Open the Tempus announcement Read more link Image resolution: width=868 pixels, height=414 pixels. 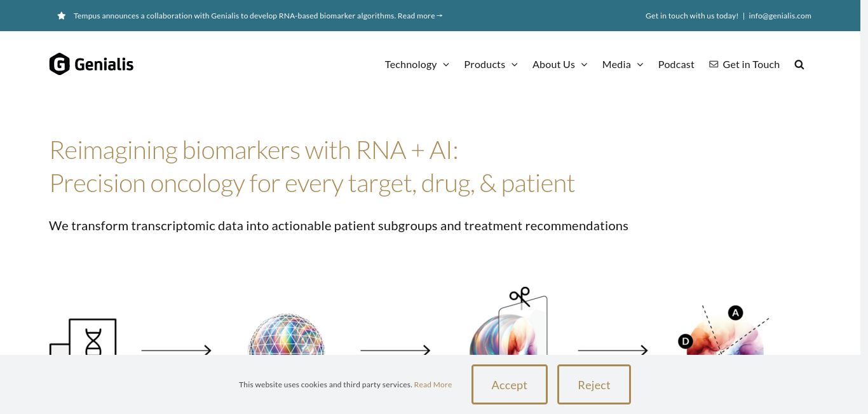[420, 16]
